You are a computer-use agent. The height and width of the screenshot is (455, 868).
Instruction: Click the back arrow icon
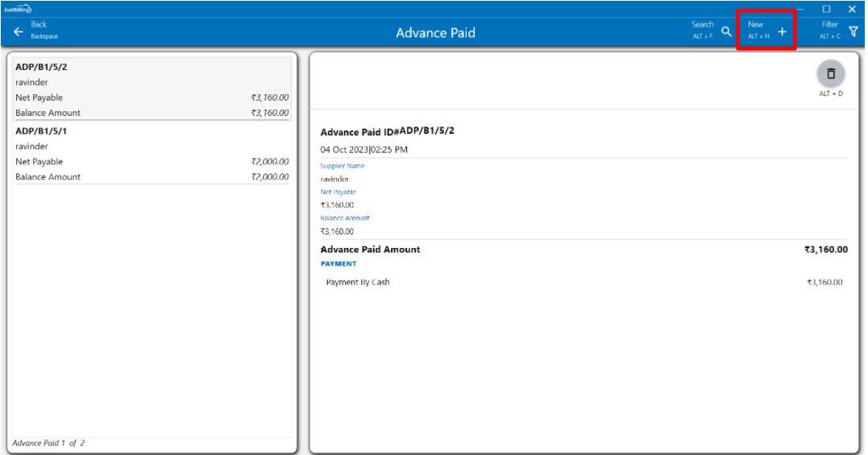(x=19, y=31)
